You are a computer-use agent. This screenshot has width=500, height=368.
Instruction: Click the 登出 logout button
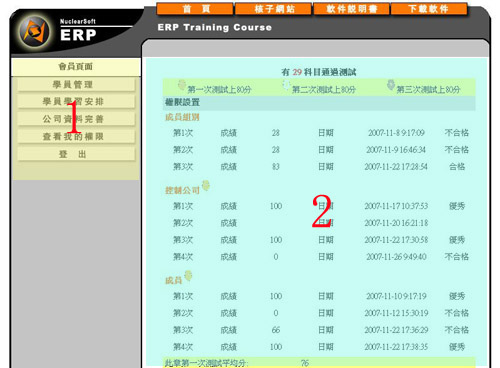(x=76, y=154)
